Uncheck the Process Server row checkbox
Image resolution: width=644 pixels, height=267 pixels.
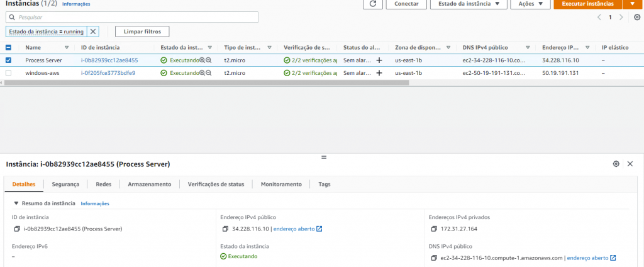8,60
